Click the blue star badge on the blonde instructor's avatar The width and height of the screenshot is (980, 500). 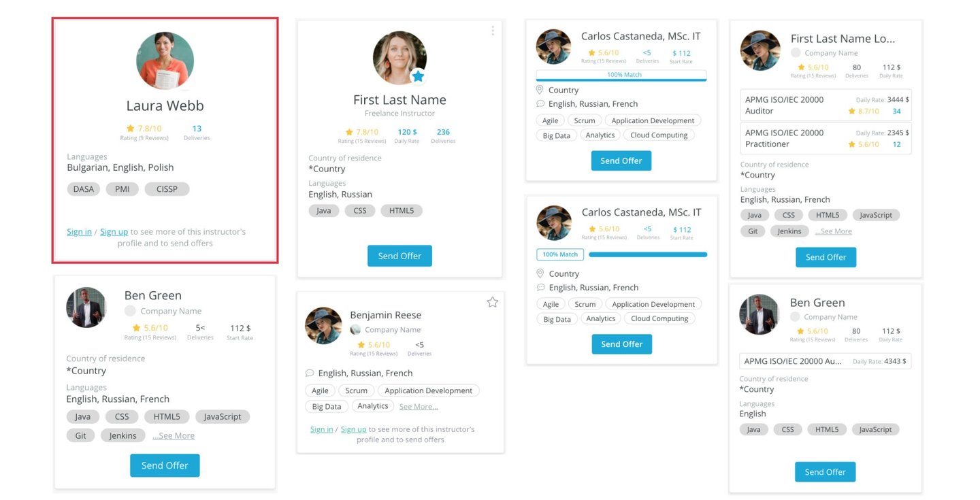tap(418, 76)
